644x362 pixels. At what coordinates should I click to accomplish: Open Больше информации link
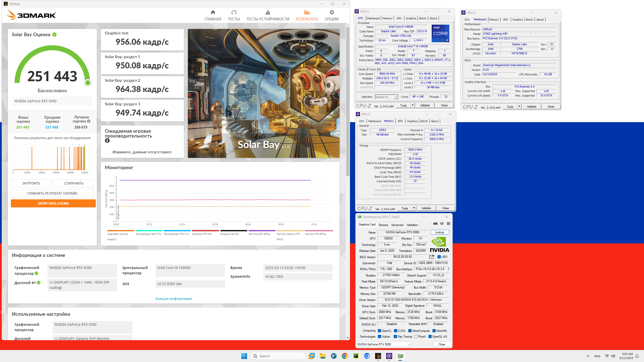point(174,298)
